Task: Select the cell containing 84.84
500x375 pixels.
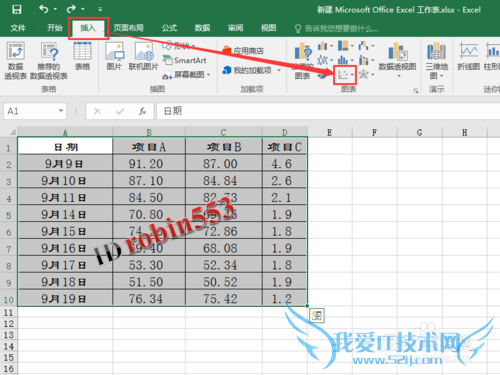Action: click(x=224, y=181)
